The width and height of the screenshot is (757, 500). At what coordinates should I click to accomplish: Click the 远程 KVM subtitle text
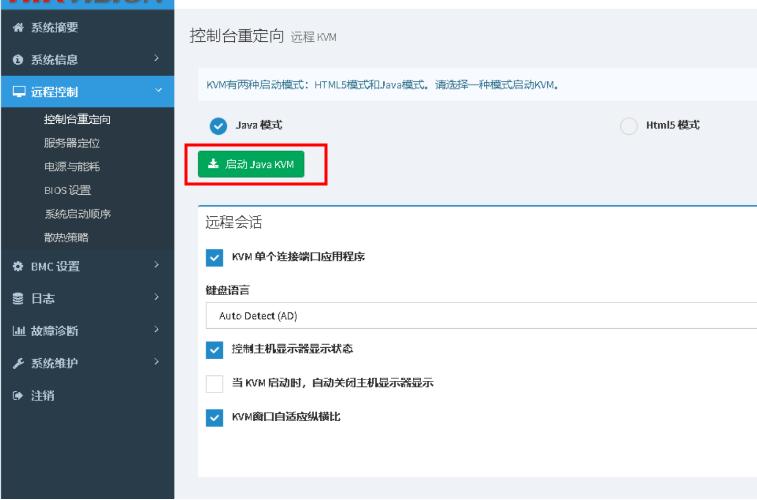pyautogui.click(x=313, y=37)
